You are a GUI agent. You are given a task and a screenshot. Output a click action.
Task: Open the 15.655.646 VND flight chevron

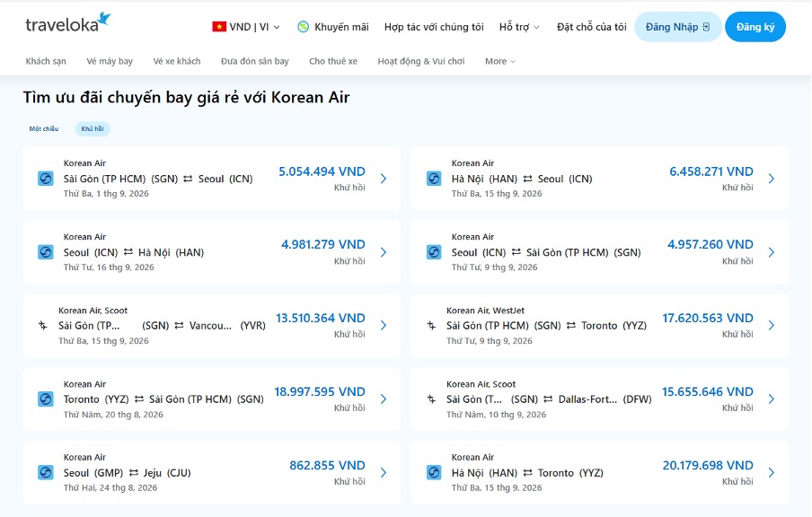click(x=772, y=399)
